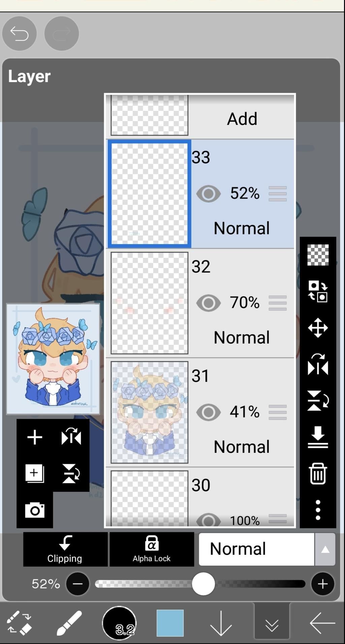Tap the undo arrow button
The height and width of the screenshot is (644, 345).
(x=19, y=34)
